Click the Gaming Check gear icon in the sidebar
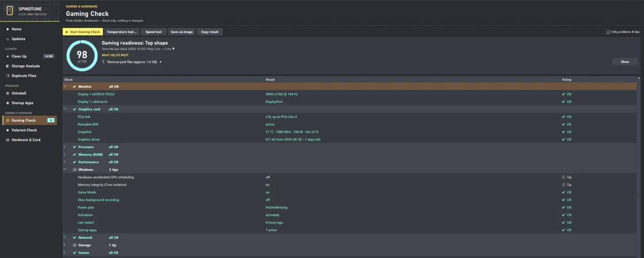Image resolution: width=644 pixels, height=258 pixels. 8,120
